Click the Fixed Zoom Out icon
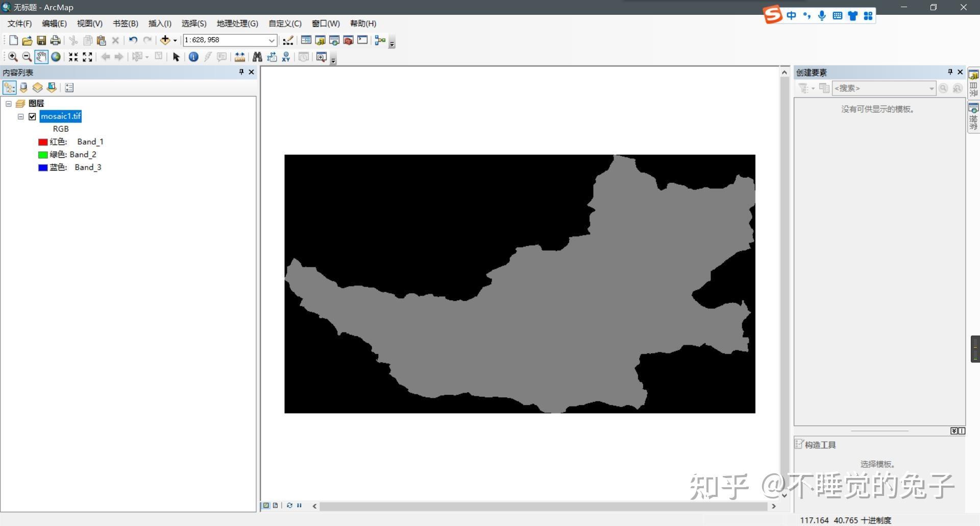Screen dimensions: 980x526 87,57
